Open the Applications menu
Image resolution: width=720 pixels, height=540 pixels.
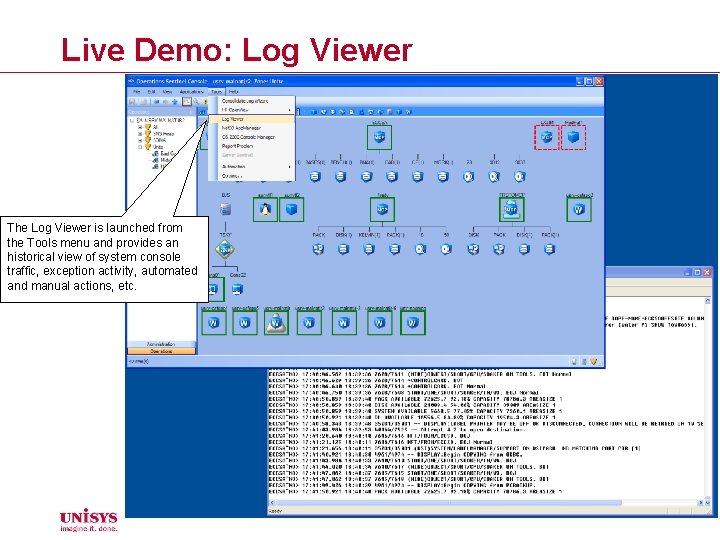(x=191, y=92)
